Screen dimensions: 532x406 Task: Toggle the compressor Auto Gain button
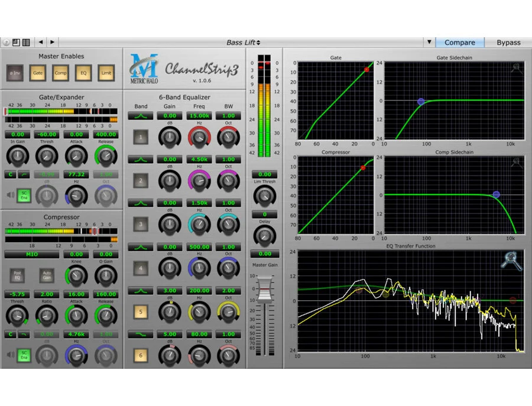46,275
